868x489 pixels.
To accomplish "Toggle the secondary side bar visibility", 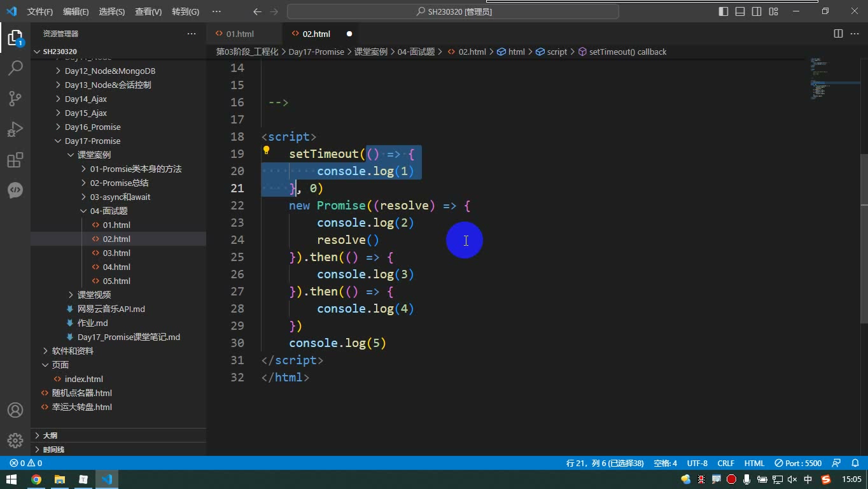I will pos(757,11).
